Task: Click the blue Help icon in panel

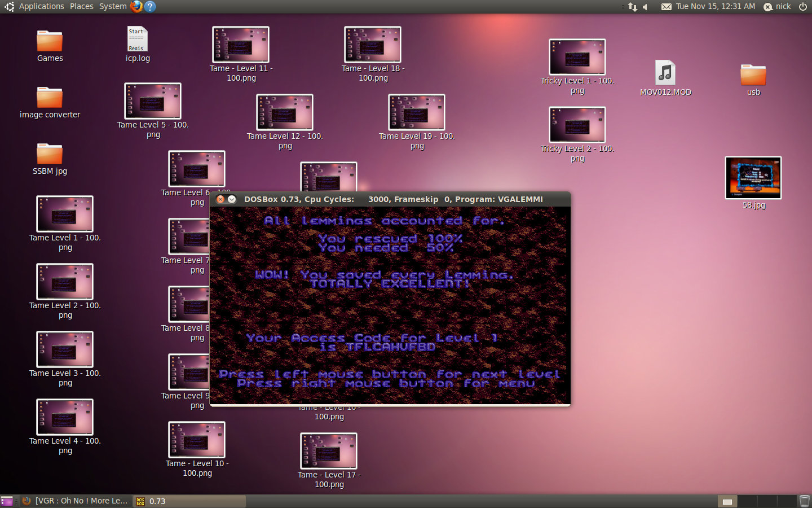Action: coord(149,6)
